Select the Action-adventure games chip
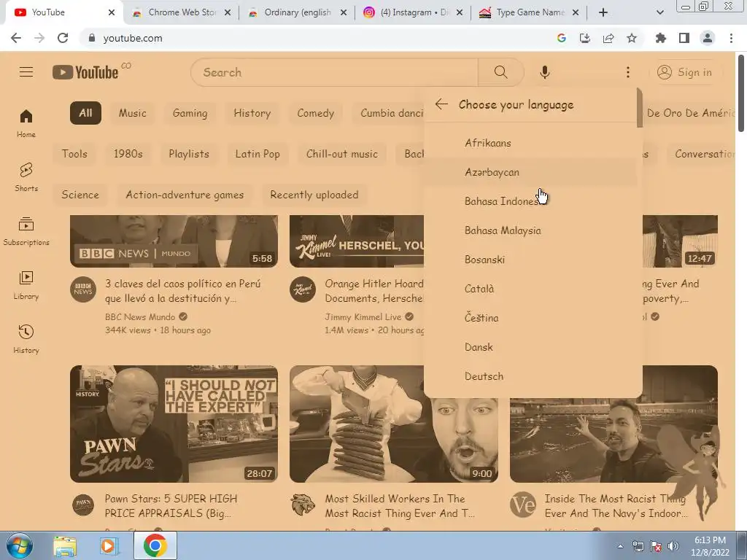Screen dimensions: 747x560 [x=185, y=195]
